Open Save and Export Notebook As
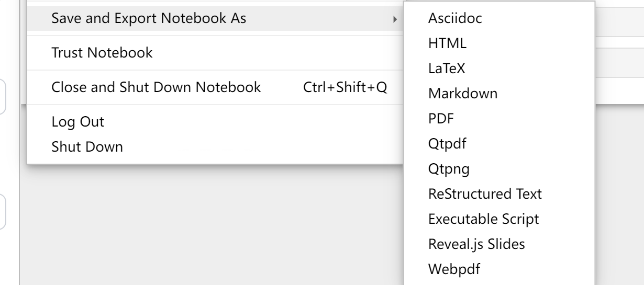Image resolution: width=644 pixels, height=285 pixels. [x=149, y=18]
